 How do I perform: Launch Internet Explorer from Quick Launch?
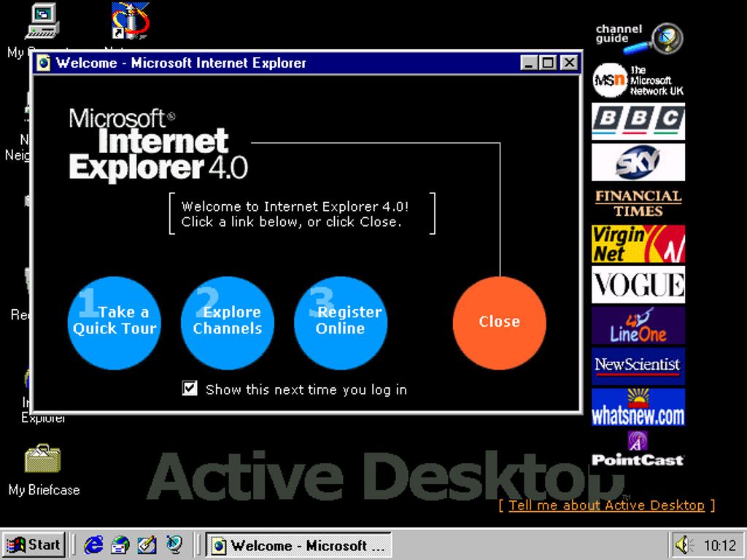coord(93,544)
